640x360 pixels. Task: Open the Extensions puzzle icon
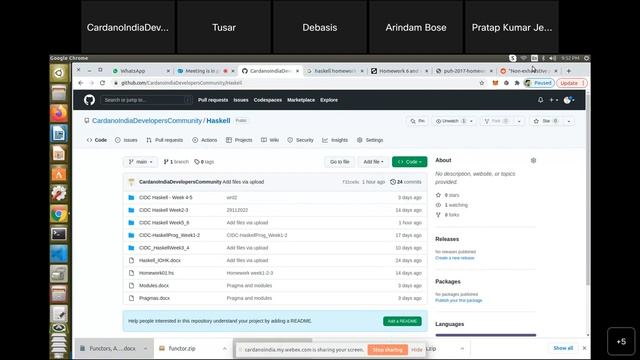pyautogui.click(x=517, y=83)
